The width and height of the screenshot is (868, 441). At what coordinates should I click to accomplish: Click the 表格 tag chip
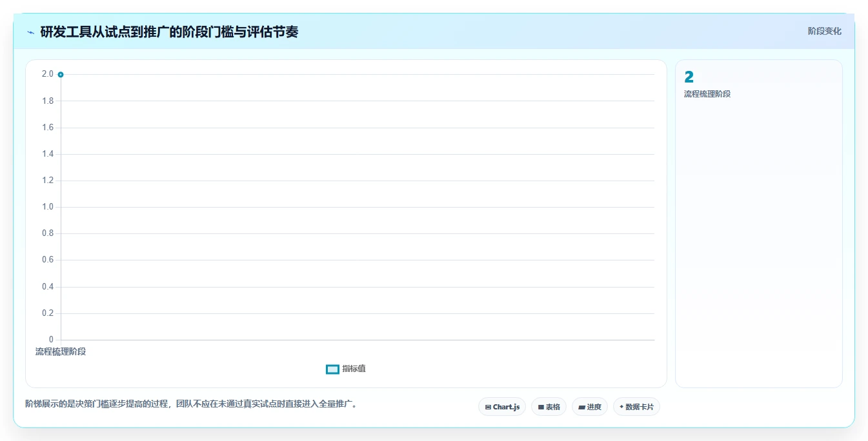[549, 407]
